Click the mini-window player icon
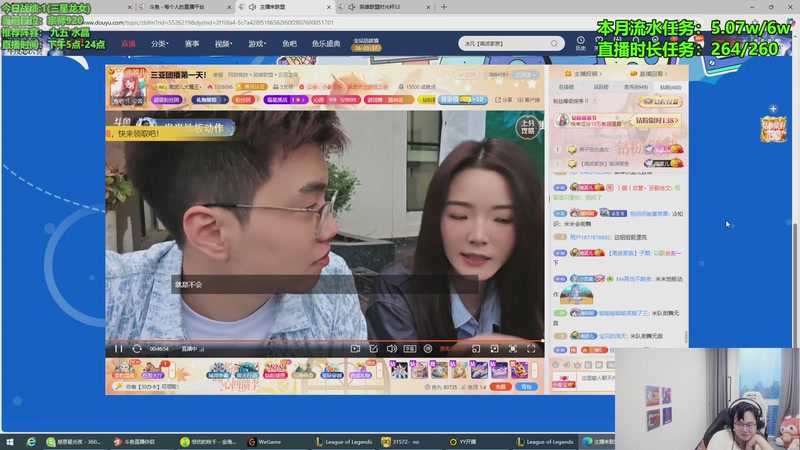The width and height of the screenshot is (800, 450). click(476, 348)
